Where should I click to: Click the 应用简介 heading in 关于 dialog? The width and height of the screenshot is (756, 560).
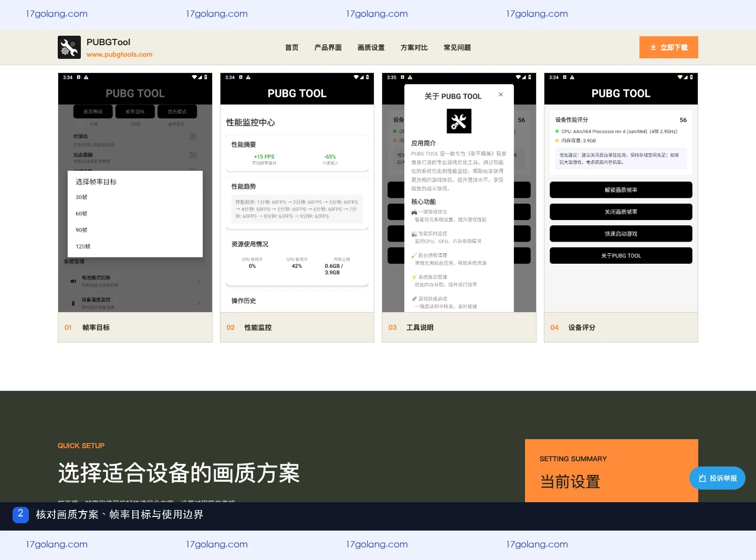click(x=424, y=143)
